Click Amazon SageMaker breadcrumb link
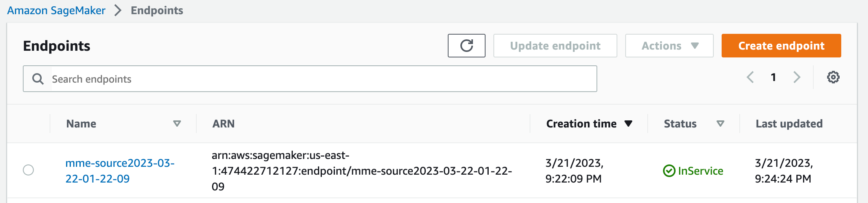The width and height of the screenshot is (868, 203). click(56, 10)
